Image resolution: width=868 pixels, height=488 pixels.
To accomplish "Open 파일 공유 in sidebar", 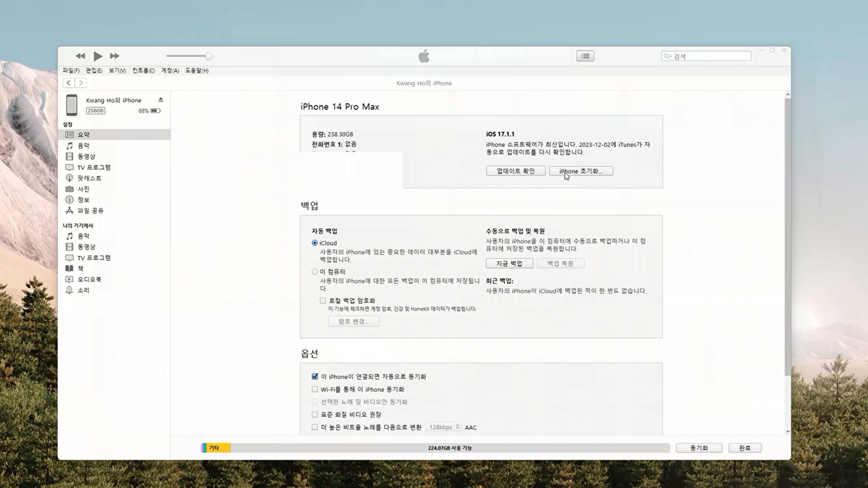I will click(x=90, y=211).
